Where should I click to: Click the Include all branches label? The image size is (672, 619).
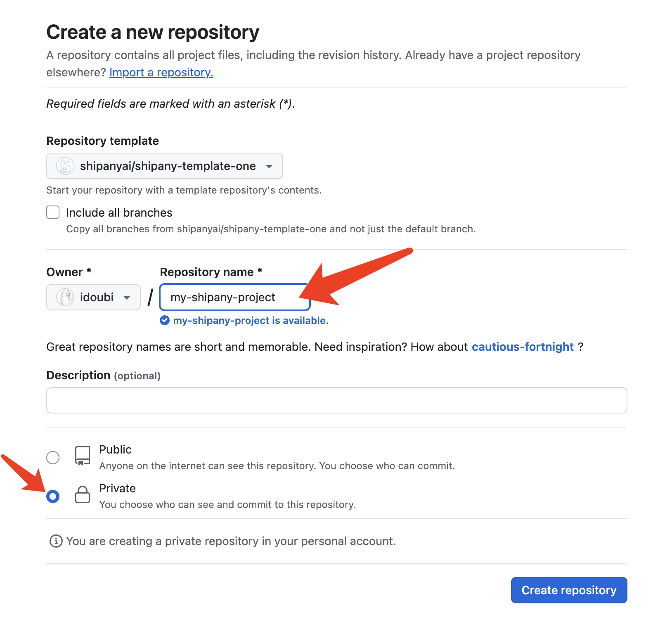[119, 213]
